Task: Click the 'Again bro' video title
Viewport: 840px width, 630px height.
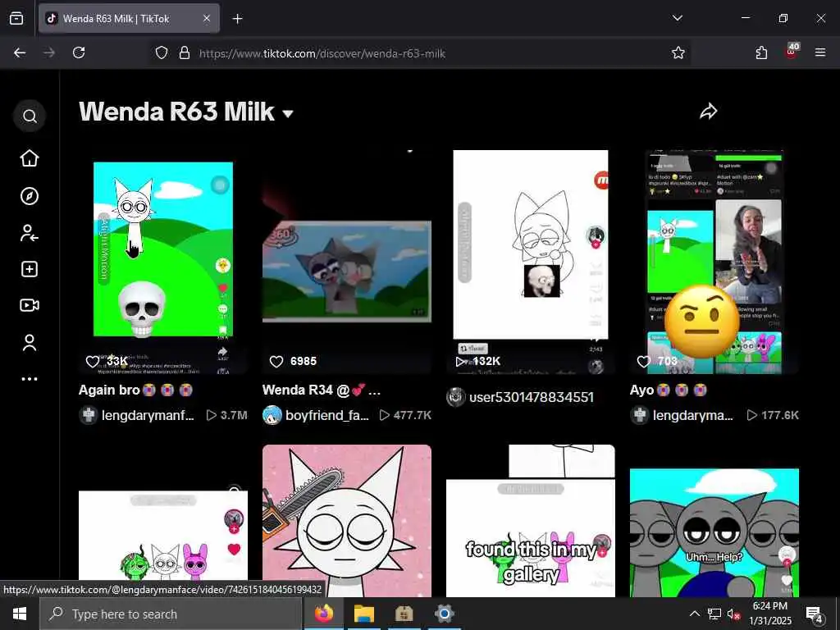Action: coord(135,390)
